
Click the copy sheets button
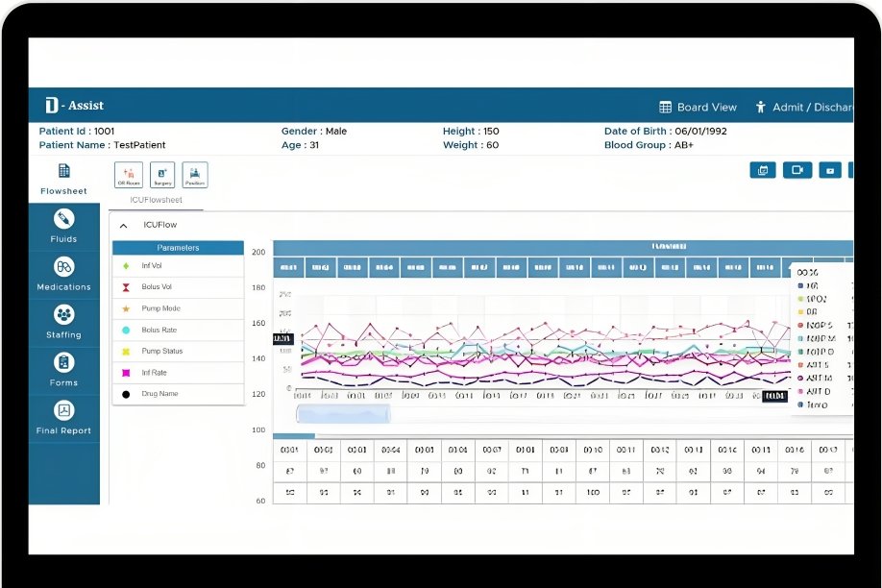pos(763,170)
